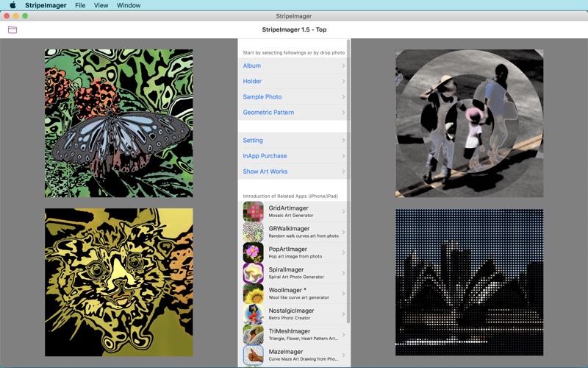This screenshot has height=368, width=588.
Task: Click the butterfly art thumbnail
Action: click(119, 123)
